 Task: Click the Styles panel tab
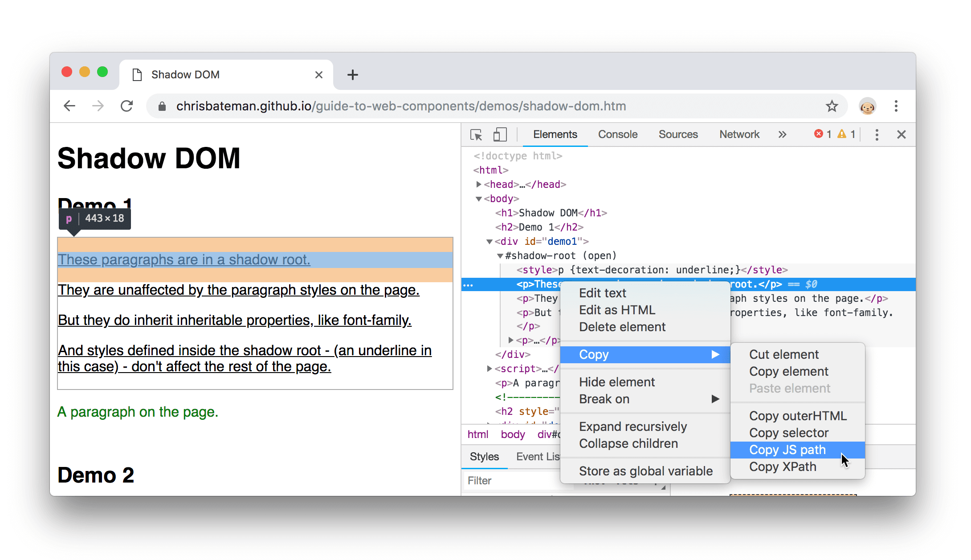click(484, 456)
